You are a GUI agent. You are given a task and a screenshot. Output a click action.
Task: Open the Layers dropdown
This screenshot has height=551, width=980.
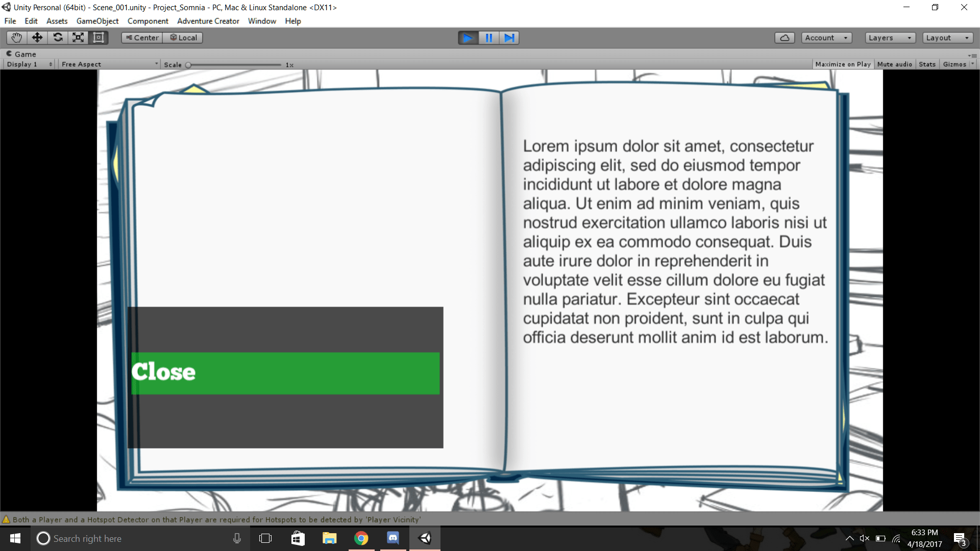click(x=890, y=38)
